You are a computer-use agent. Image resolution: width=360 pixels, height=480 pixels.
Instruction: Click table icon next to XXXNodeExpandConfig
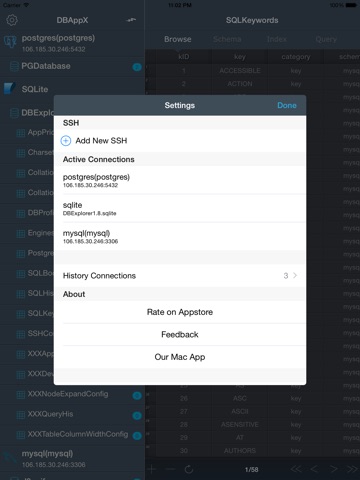(21, 395)
